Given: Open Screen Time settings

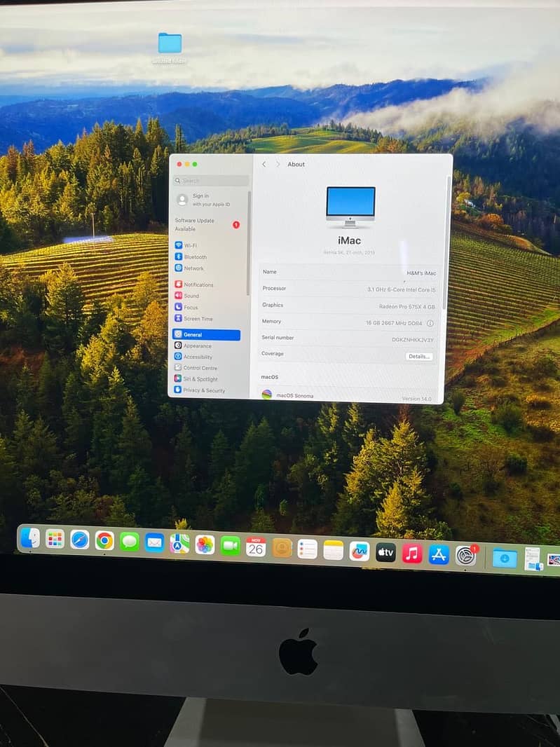Looking at the screenshot, I should pos(193,319).
